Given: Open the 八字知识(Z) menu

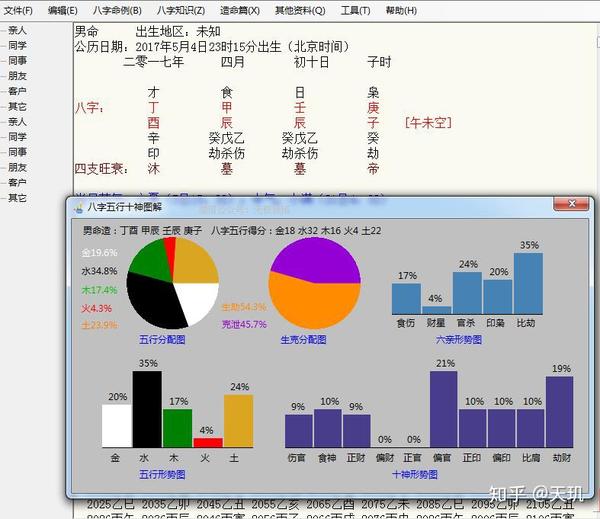Looking at the screenshot, I should tap(181, 10).
